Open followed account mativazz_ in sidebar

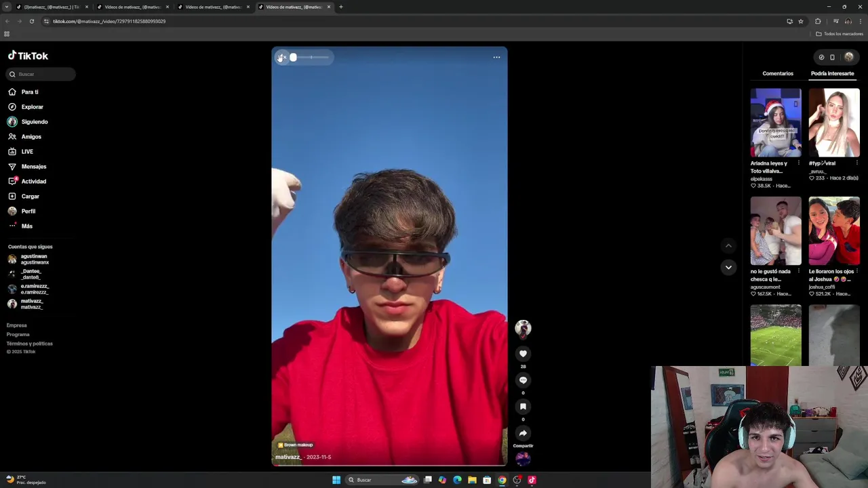coord(26,304)
